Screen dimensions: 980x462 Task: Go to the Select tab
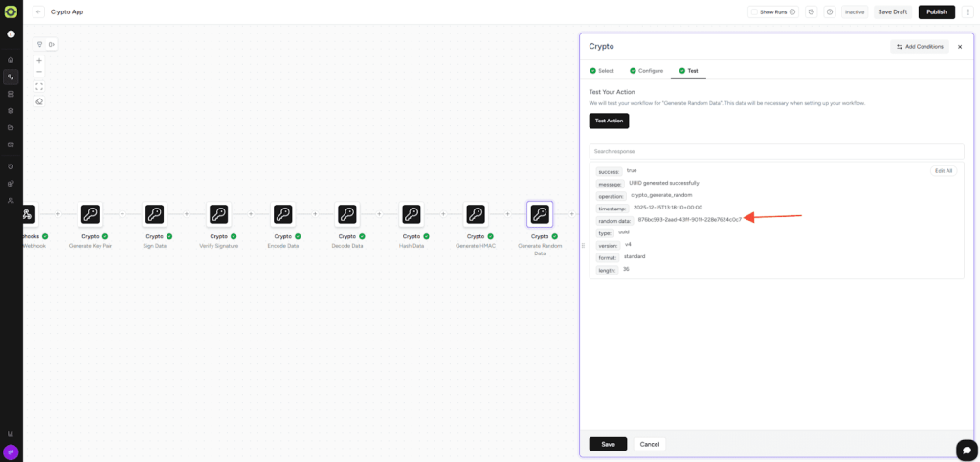[x=602, y=71]
